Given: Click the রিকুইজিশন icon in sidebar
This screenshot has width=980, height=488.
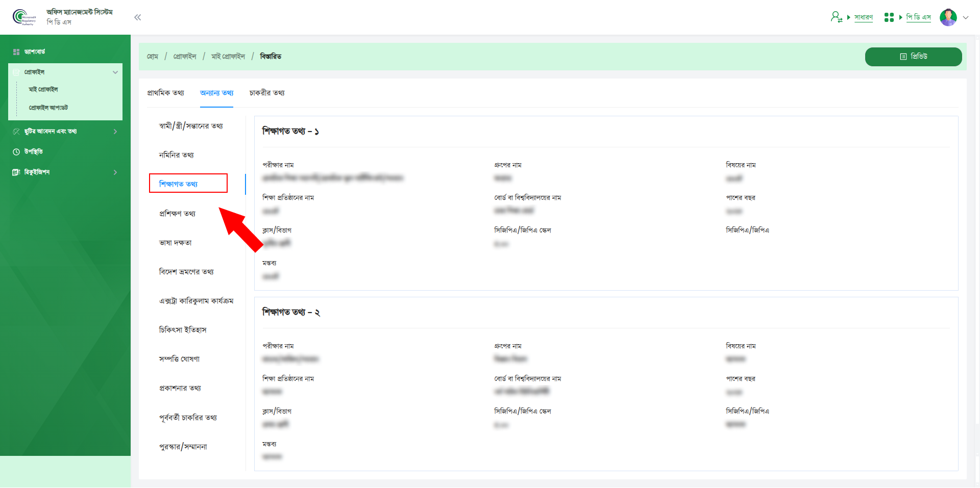Looking at the screenshot, I should point(16,172).
